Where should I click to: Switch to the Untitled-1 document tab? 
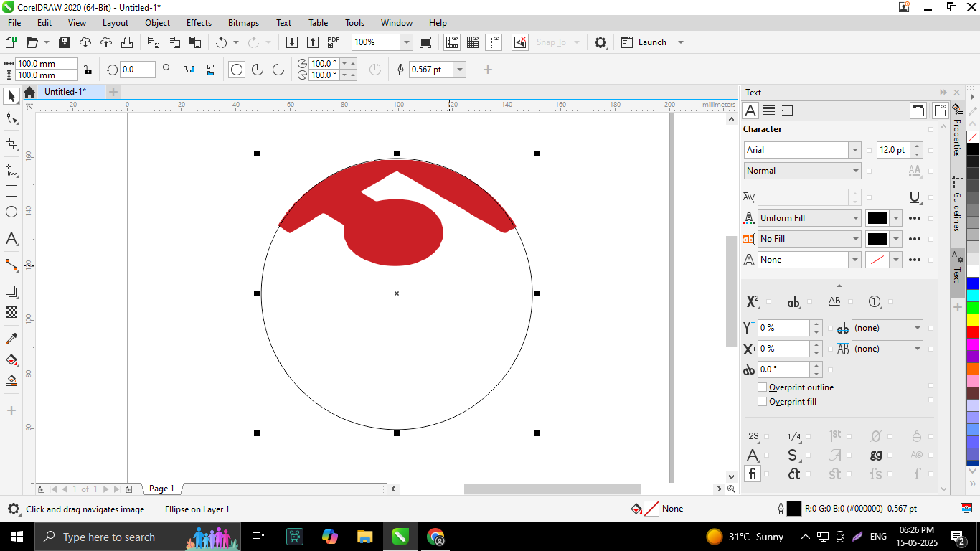(65, 92)
